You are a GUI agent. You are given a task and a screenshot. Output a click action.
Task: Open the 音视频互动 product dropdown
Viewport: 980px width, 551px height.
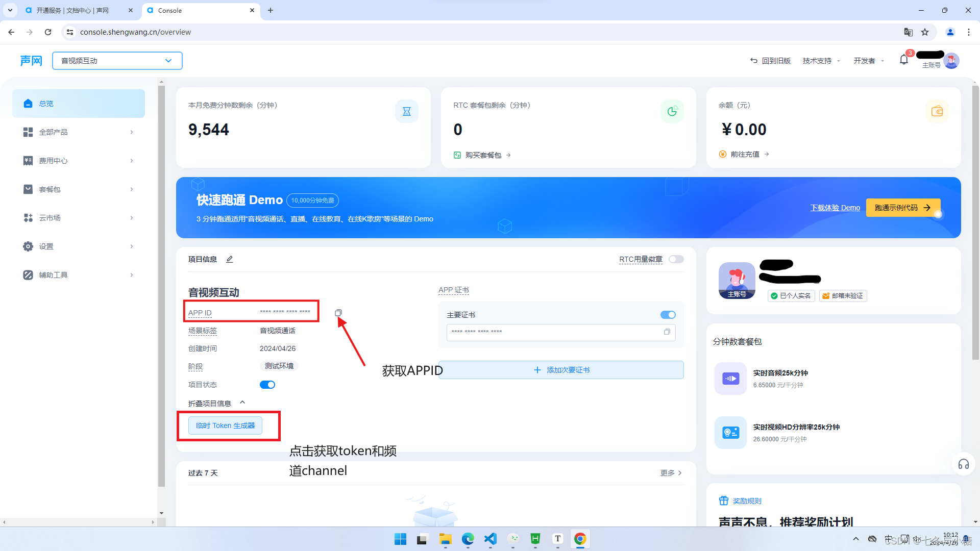[117, 61]
